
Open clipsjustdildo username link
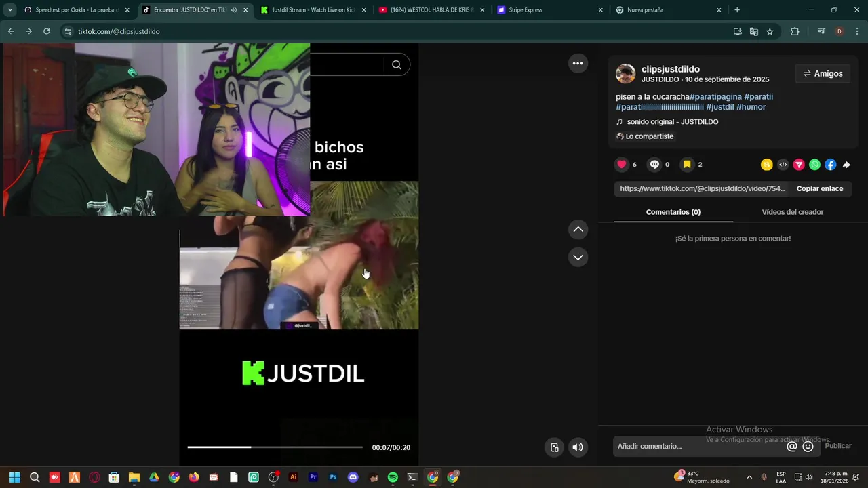[671, 69]
